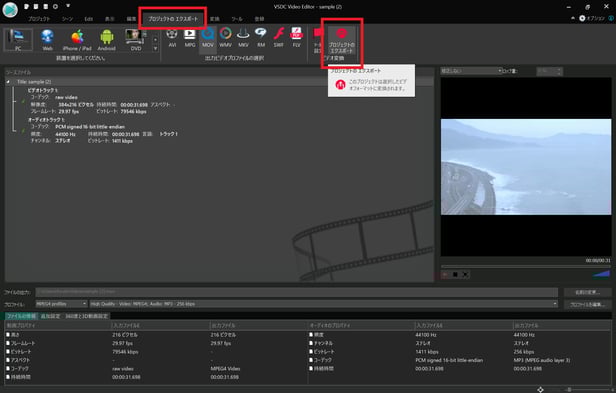Click the preview volume triangle control
The width and height of the screenshot is (616, 393).
click(601, 274)
